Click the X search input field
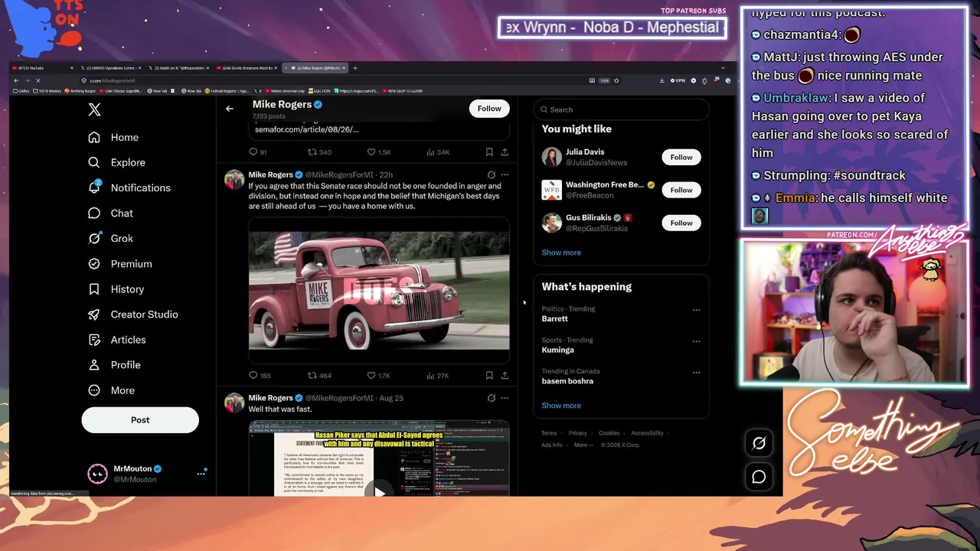This screenshot has height=551, width=980. coord(621,109)
